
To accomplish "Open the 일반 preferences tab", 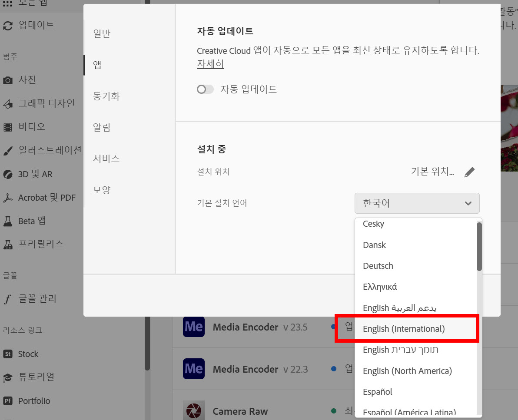I will click(x=102, y=33).
